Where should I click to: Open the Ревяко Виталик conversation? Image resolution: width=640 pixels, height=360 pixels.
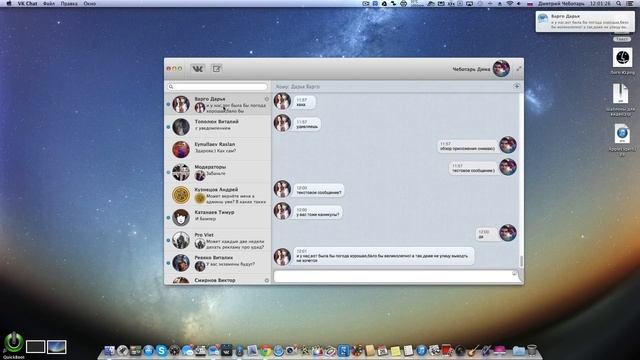tap(218, 263)
